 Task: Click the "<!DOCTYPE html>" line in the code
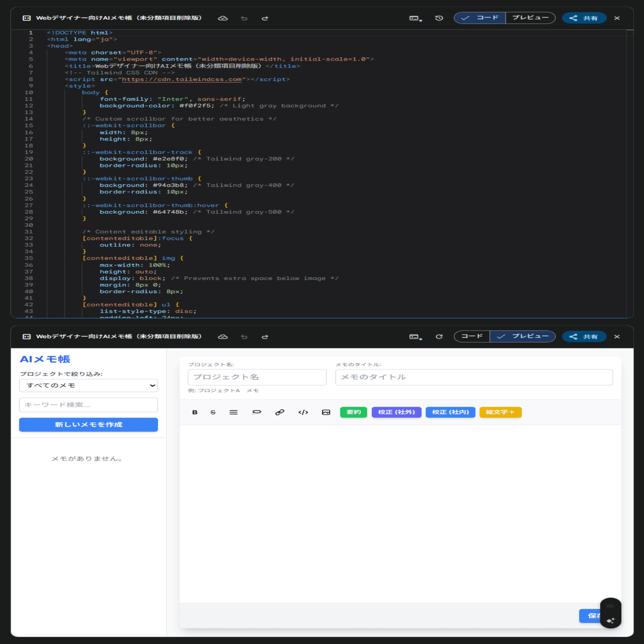pos(79,33)
